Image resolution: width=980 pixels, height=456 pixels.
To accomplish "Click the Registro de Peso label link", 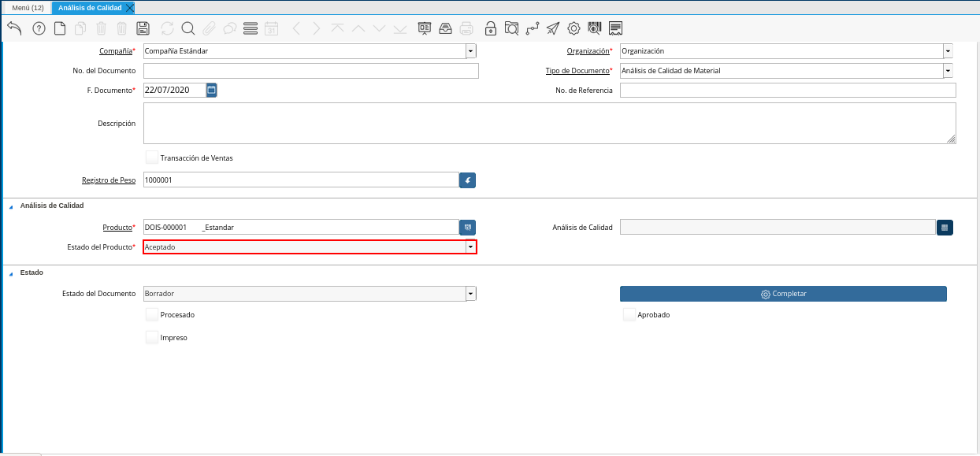I will point(109,180).
